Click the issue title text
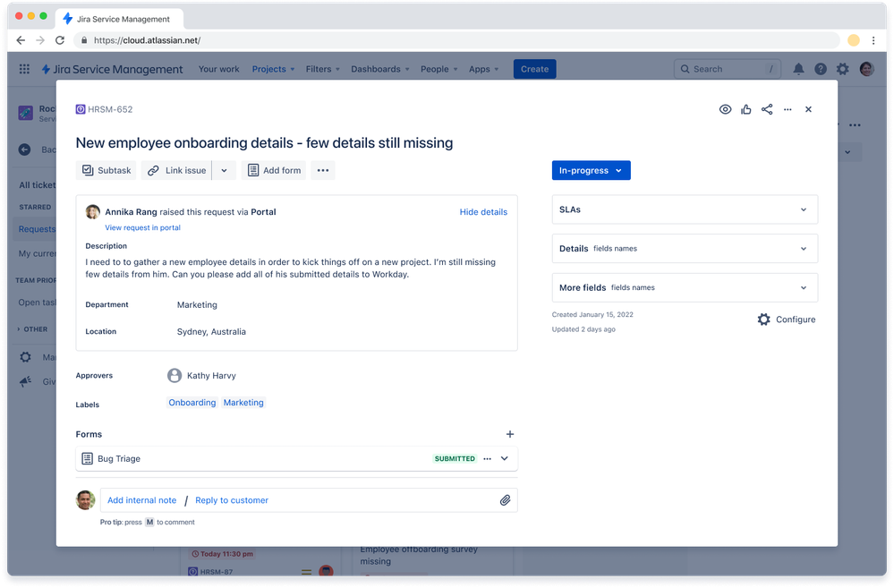 264,142
